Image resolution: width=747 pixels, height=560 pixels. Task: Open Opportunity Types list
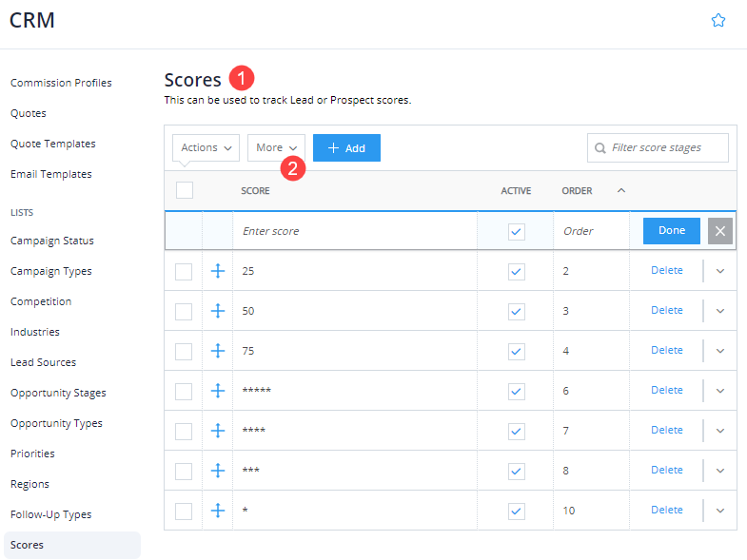(x=56, y=423)
